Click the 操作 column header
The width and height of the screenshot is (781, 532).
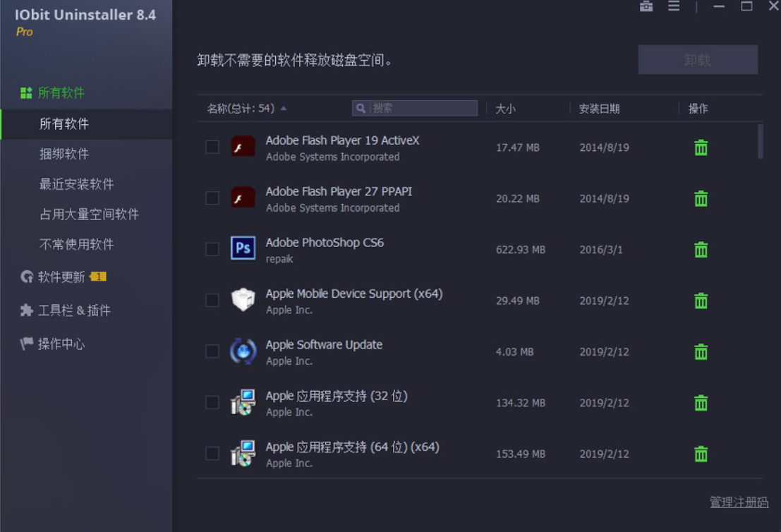pos(698,109)
